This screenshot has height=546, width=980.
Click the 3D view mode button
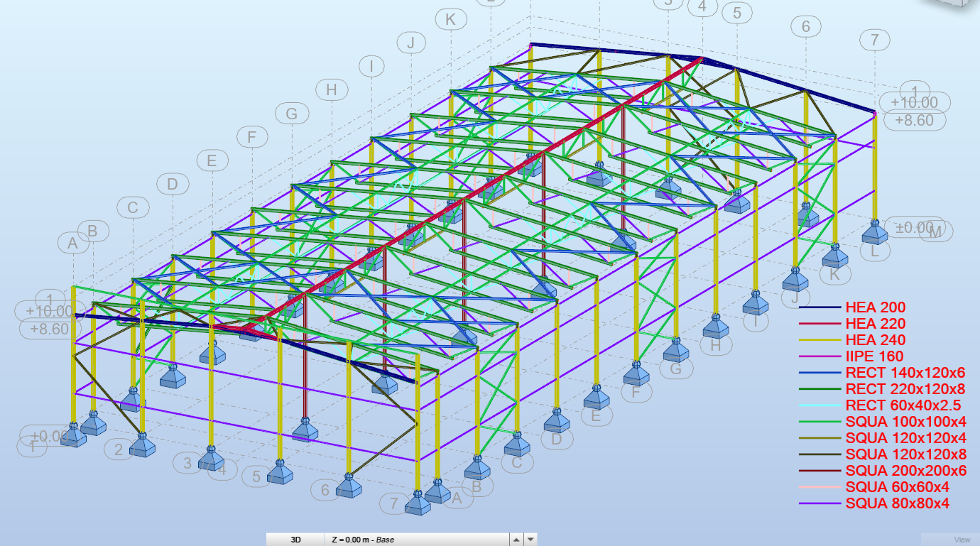pyautogui.click(x=295, y=540)
